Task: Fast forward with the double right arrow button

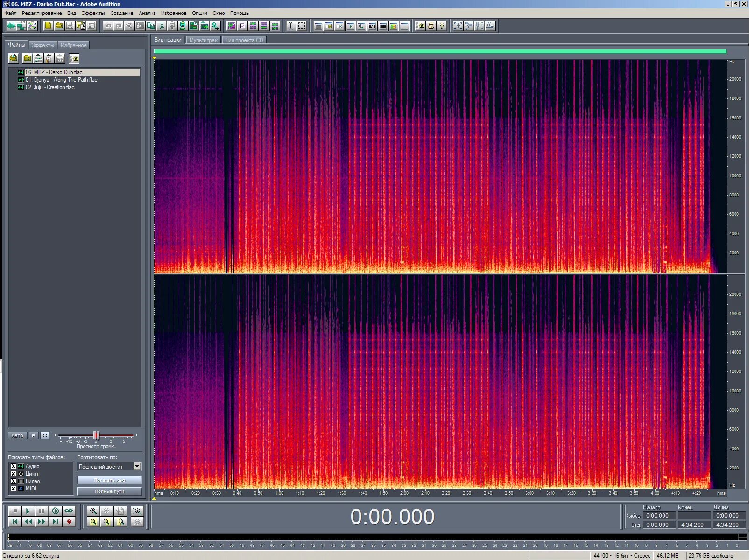Action: pos(42,522)
